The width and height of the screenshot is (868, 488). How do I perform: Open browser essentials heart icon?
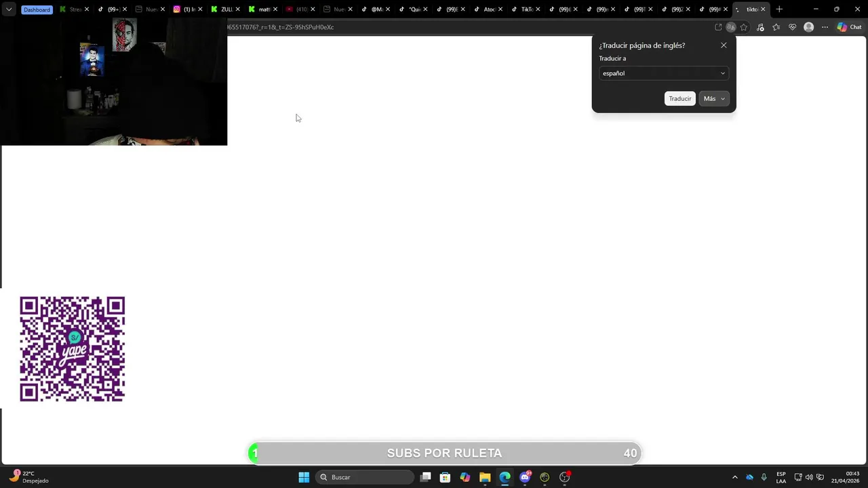coord(792,27)
